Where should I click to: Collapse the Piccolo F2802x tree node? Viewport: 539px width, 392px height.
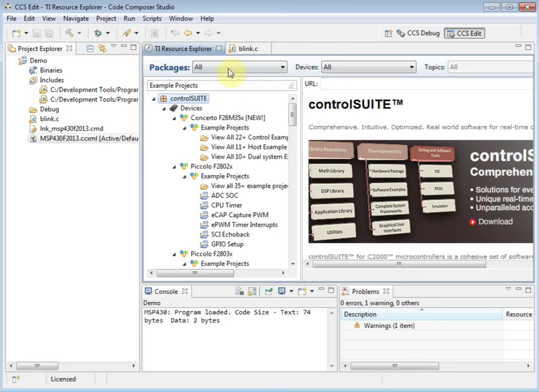point(174,167)
